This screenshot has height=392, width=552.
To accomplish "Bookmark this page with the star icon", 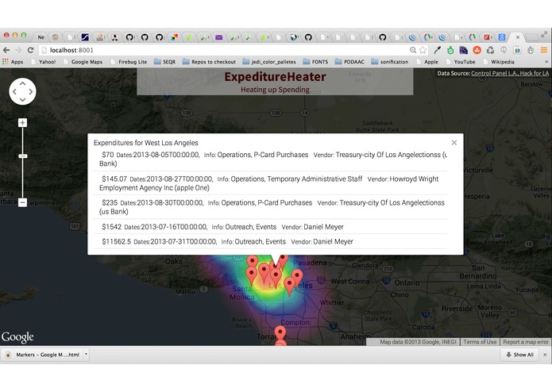I will pyautogui.click(x=423, y=50).
